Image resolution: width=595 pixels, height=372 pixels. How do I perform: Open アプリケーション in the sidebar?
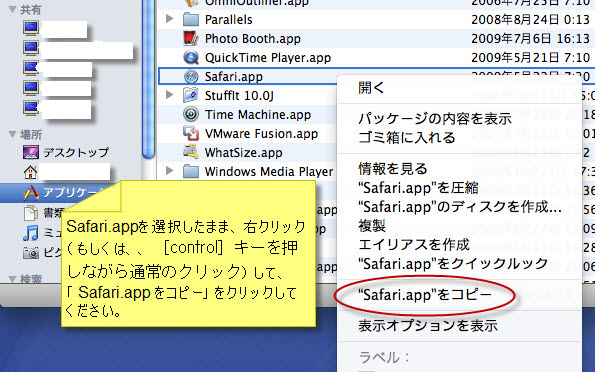coord(70,193)
